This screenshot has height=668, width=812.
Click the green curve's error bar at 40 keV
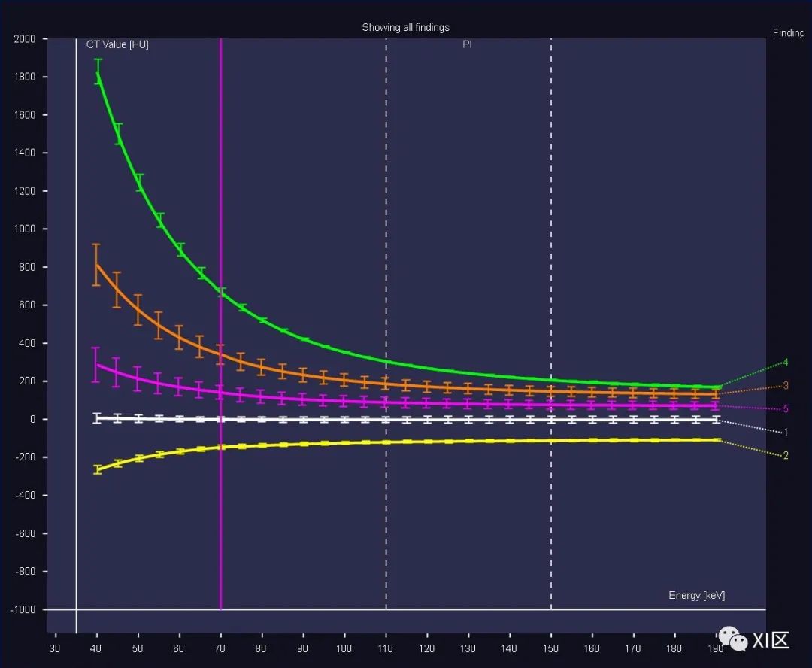click(x=98, y=71)
